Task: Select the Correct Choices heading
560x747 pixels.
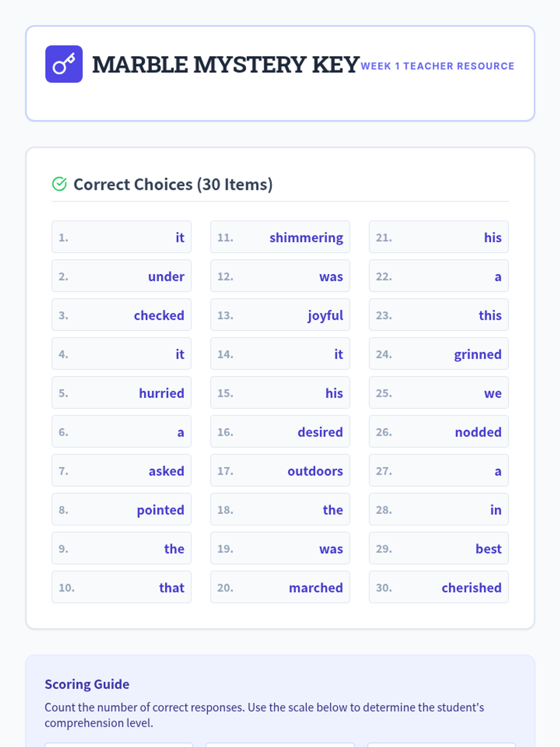Action: (x=173, y=184)
